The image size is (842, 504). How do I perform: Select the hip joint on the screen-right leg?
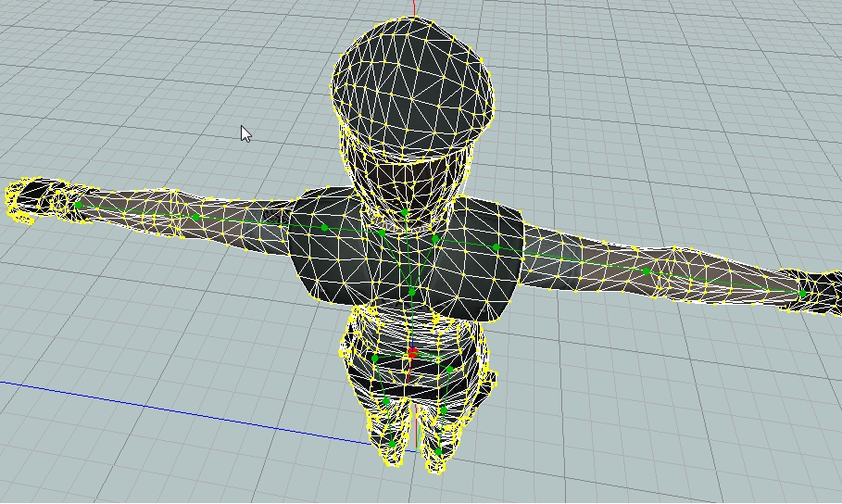(450, 370)
